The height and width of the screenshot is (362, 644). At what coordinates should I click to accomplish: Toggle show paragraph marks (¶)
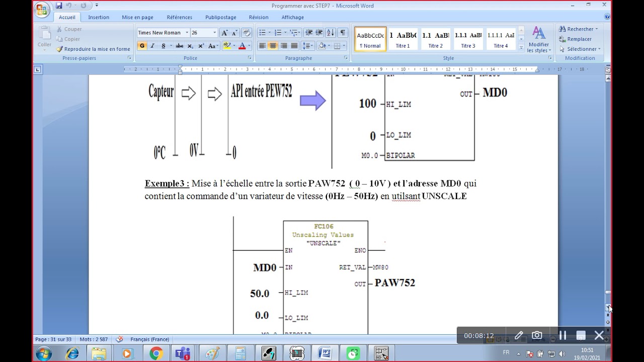coord(343,33)
